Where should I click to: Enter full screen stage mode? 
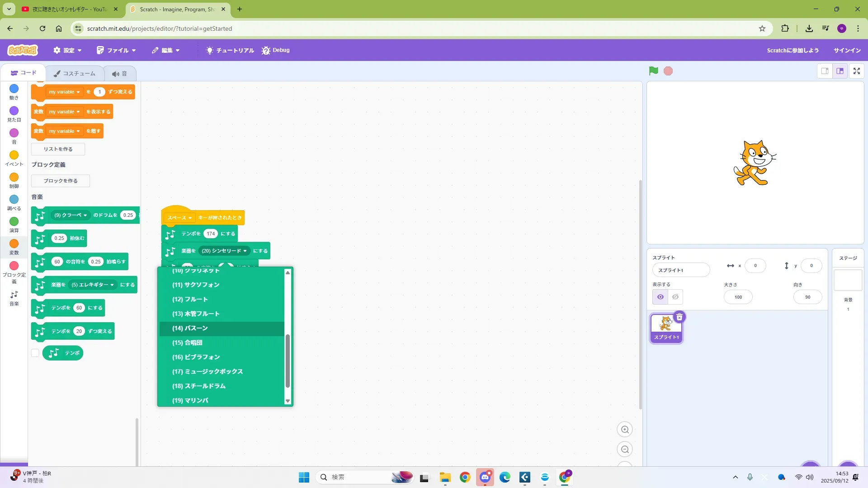pyautogui.click(x=856, y=71)
